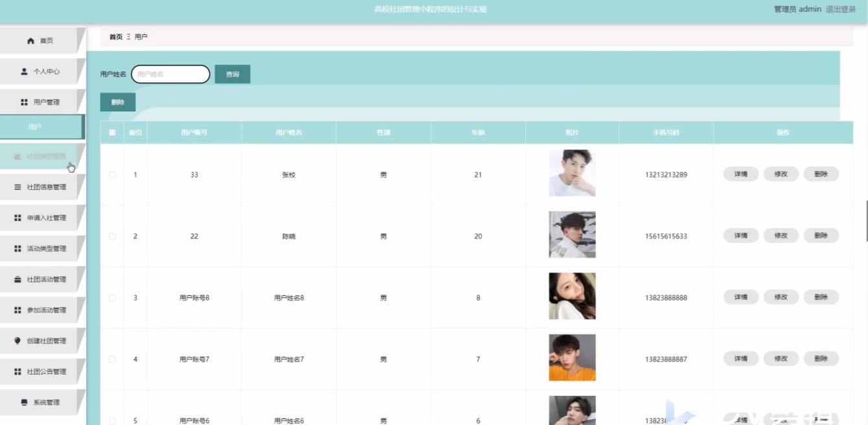868x425 pixels.
Task: Collapse the 用户管理 submenu
Action: pos(43,102)
